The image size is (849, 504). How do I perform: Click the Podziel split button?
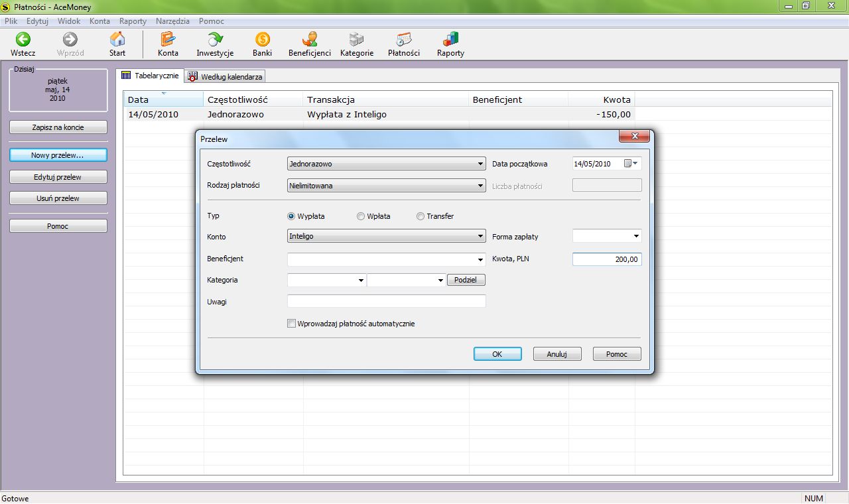pyautogui.click(x=466, y=281)
